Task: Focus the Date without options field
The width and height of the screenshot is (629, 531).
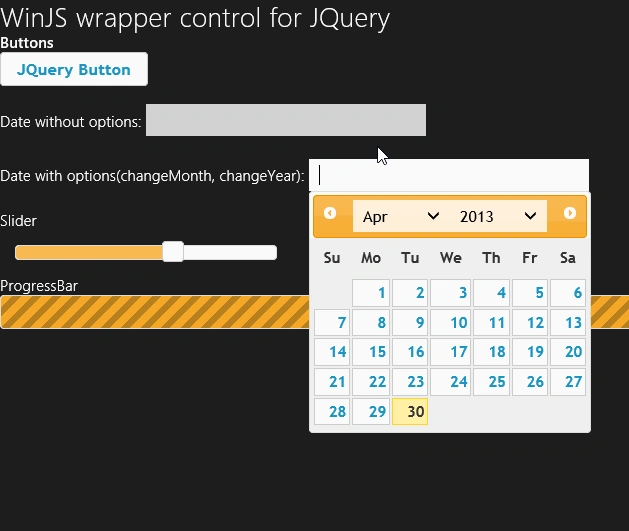Action: pos(286,120)
